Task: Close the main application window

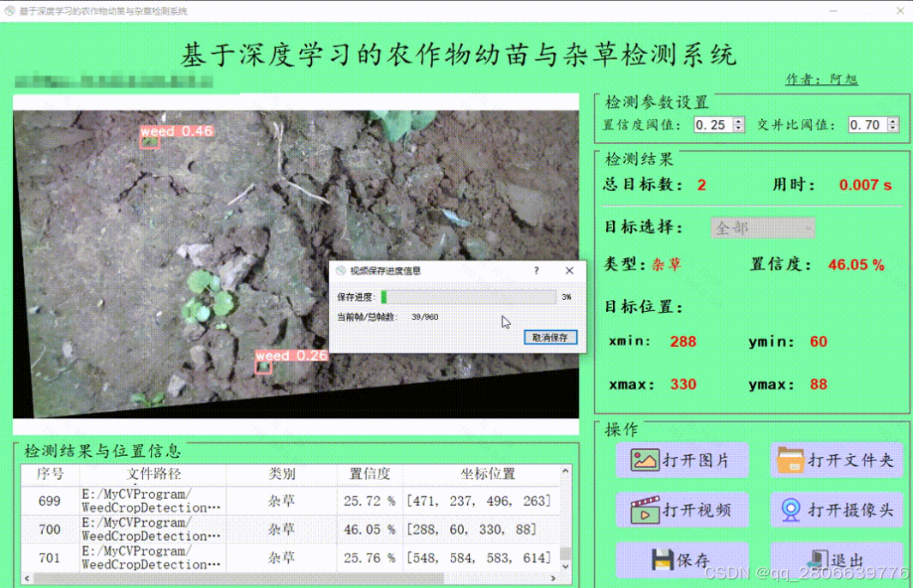Action: [899, 10]
